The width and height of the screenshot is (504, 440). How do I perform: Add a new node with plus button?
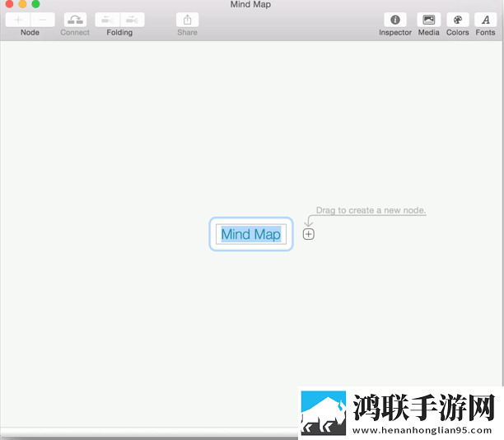(x=18, y=20)
